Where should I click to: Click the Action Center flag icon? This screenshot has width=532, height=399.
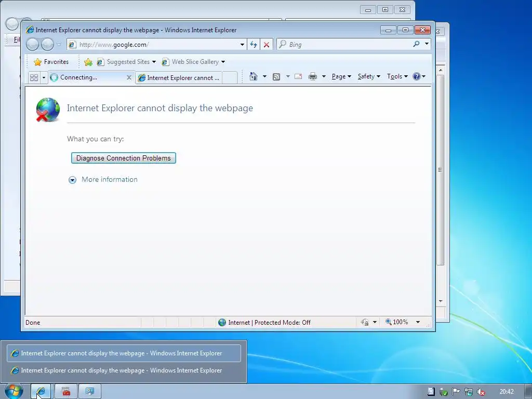coord(456,392)
